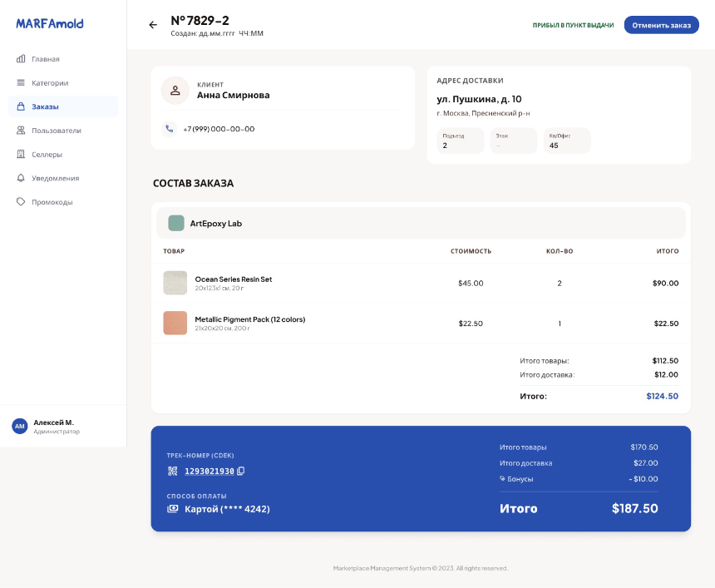Click product name Ocean Series Resin Set
This screenshot has width=715, height=588.
click(234, 279)
